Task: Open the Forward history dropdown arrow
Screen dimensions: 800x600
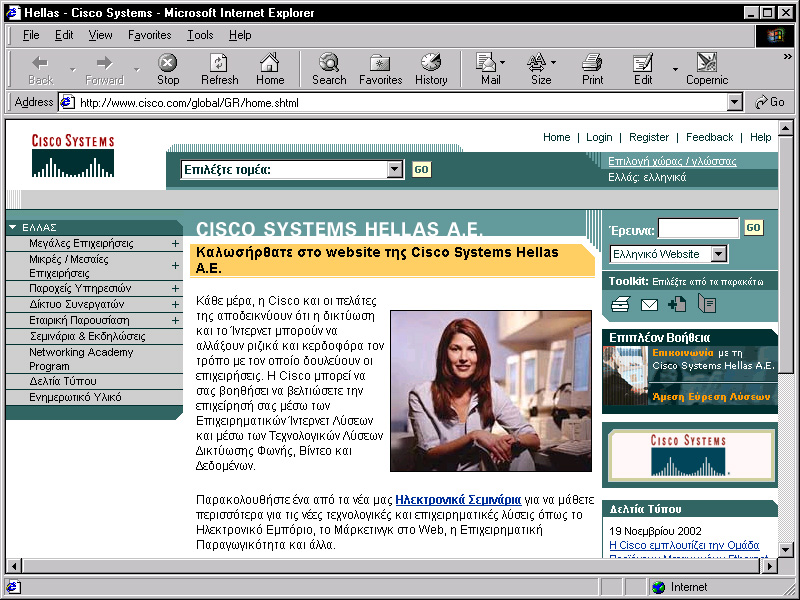Action: [x=136, y=69]
